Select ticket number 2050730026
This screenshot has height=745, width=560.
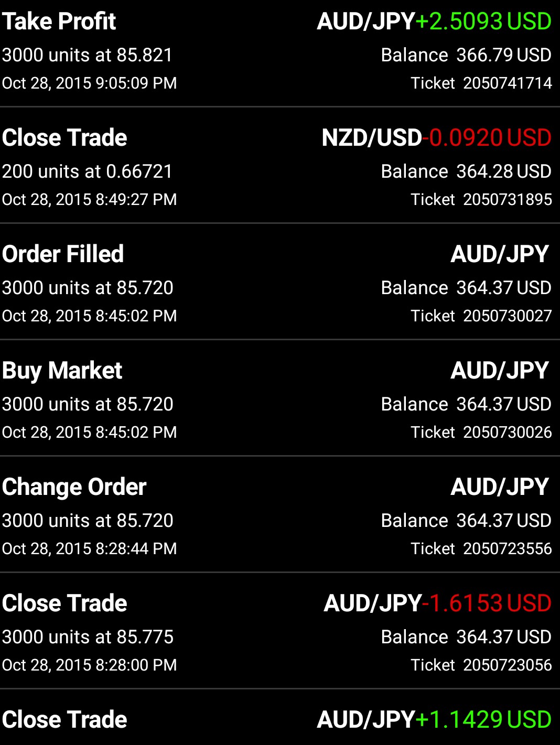(507, 432)
